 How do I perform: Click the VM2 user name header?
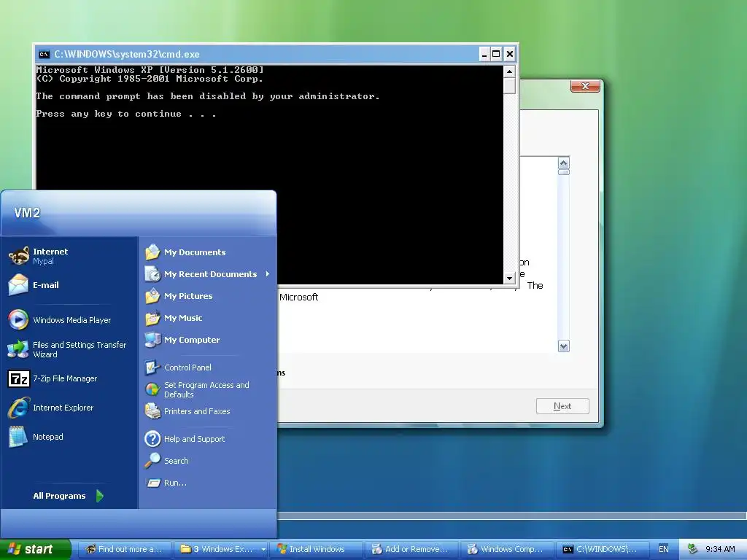pyautogui.click(x=27, y=213)
